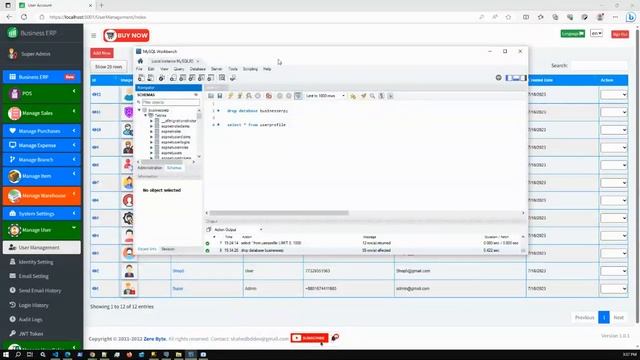Click the schemas refresh icon in the Navigator
The height and width of the screenshot is (360, 640).
coord(196,95)
